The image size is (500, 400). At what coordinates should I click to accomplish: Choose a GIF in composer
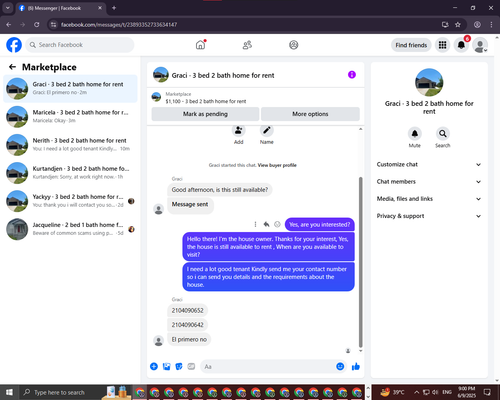(191, 367)
